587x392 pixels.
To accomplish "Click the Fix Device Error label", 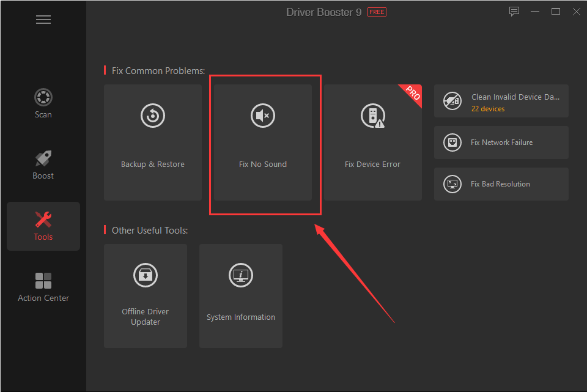I will pyautogui.click(x=372, y=164).
